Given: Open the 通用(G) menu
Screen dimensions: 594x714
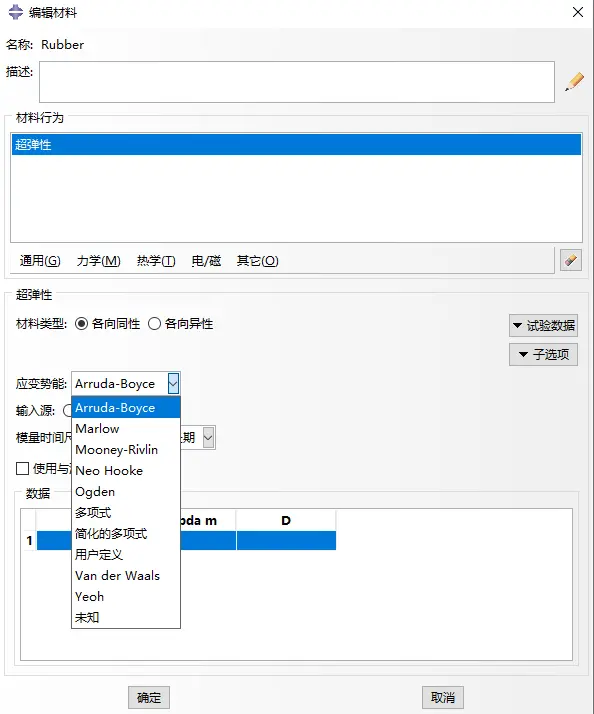Looking at the screenshot, I should pyautogui.click(x=40, y=260).
